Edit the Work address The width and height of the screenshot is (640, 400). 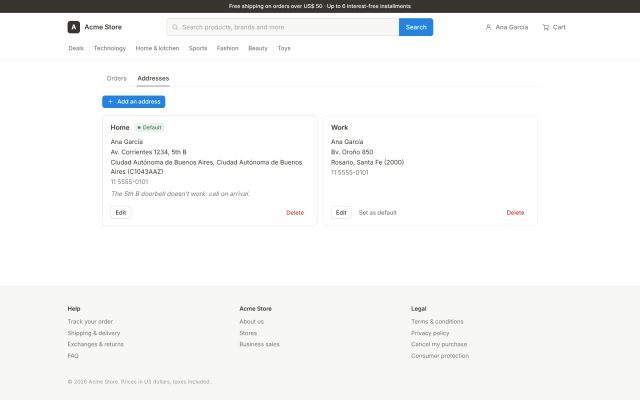[341, 213]
